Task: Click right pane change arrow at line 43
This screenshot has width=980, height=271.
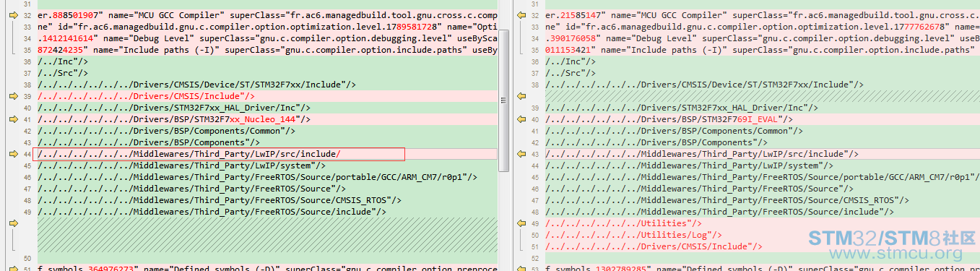Action: click(521, 154)
